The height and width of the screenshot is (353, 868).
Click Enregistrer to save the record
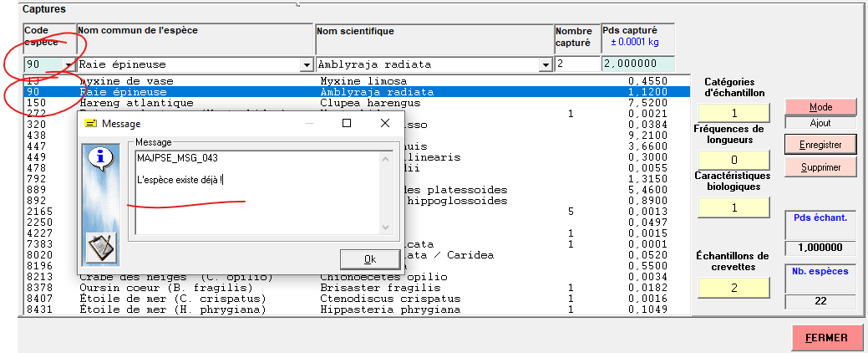click(821, 145)
